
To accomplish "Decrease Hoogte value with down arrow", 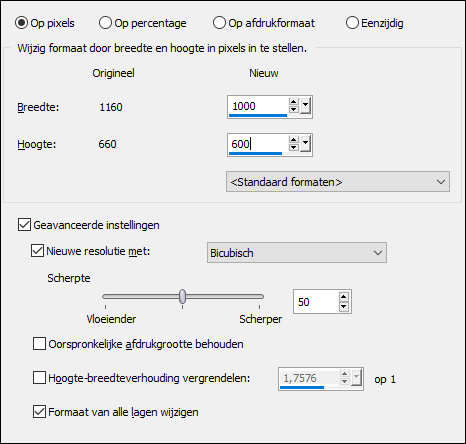I will 293,147.
